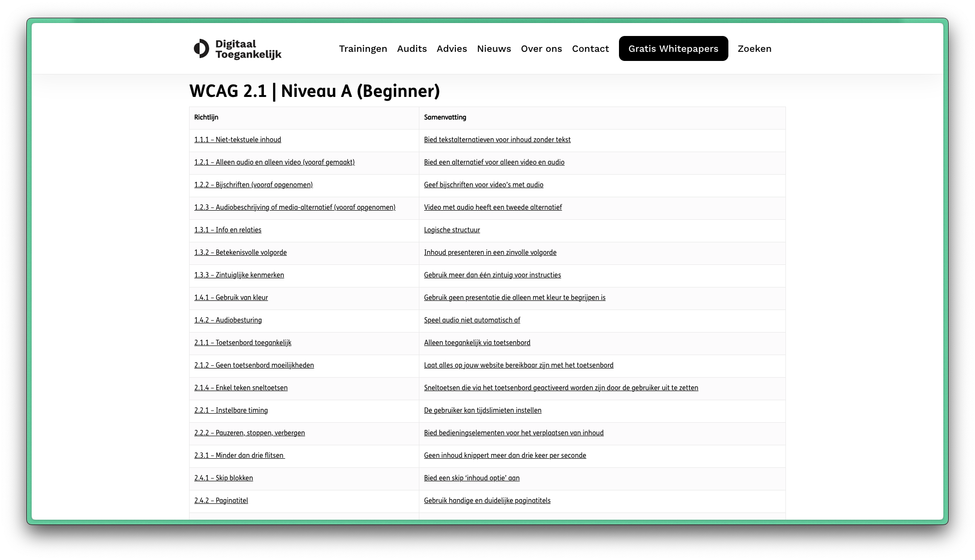Open 'Logische structuur' summary link
Screen dimensions: 975x560
(x=452, y=230)
